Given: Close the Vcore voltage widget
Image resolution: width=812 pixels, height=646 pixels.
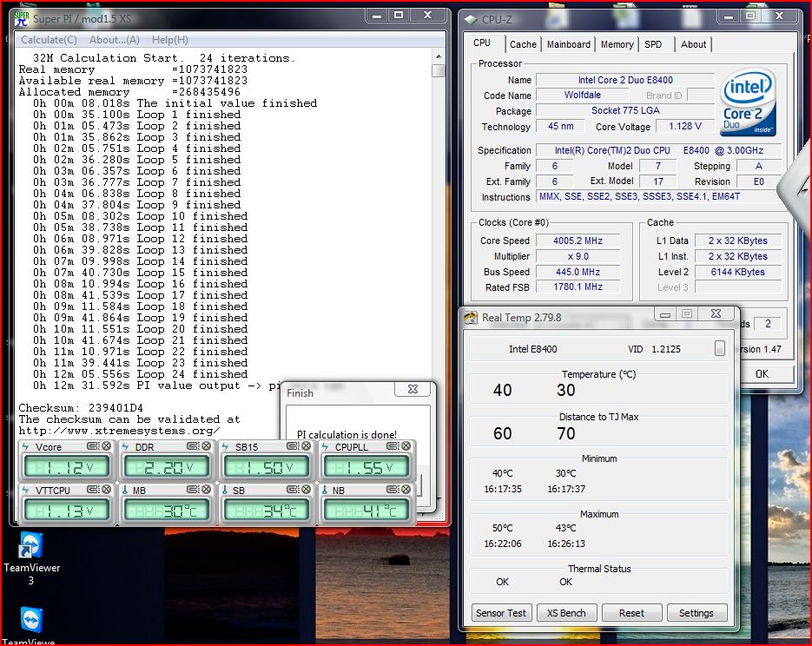Looking at the screenshot, I should pyautogui.click(x=106, y=446).
